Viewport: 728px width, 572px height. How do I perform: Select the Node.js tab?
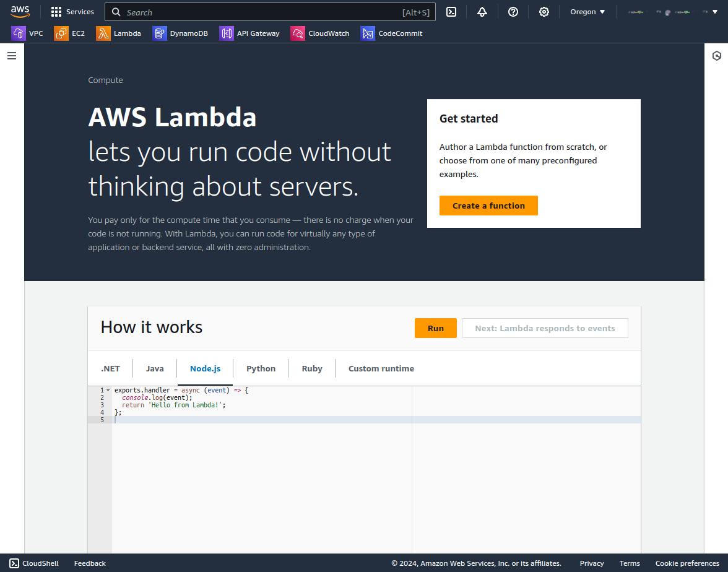tap(206, 369)
